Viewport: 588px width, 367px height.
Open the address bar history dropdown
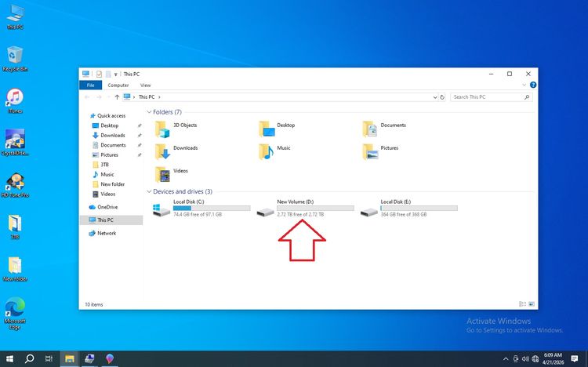(x=435, y=97)
